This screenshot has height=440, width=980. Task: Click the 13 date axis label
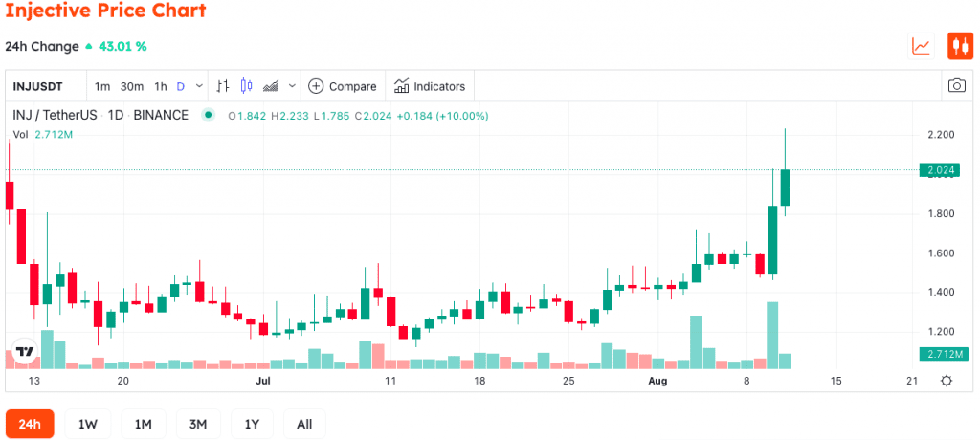point(34,381)
